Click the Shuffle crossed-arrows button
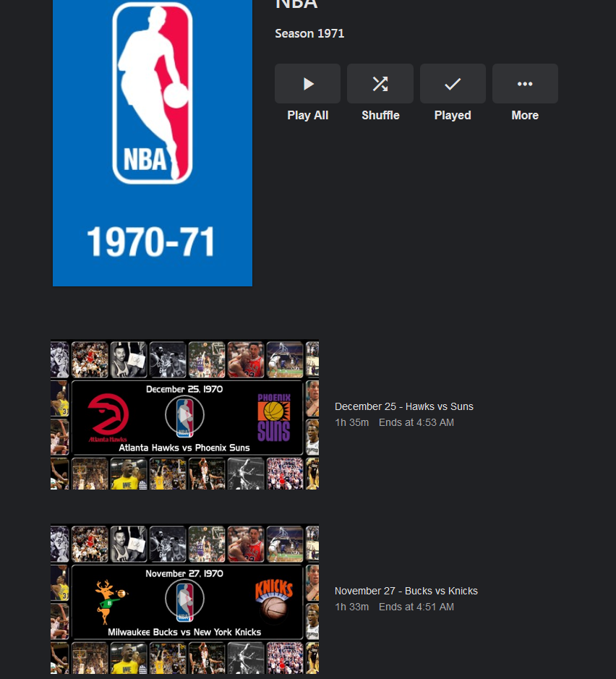This screenshot has height=679, width=616. (x=380, y=84)
